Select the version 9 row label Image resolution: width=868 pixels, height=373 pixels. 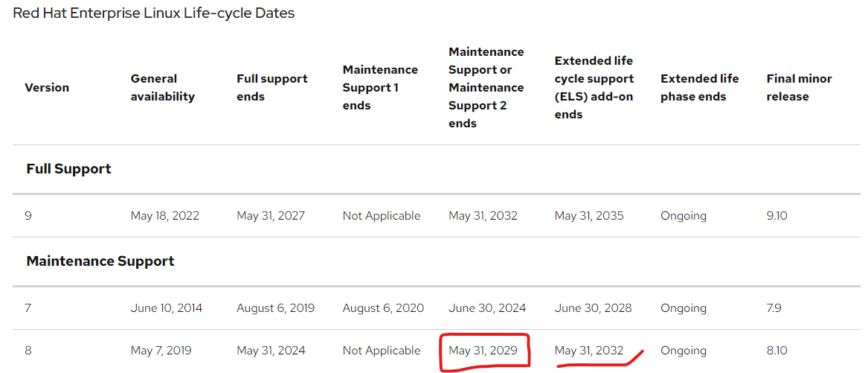coord(28,216)
